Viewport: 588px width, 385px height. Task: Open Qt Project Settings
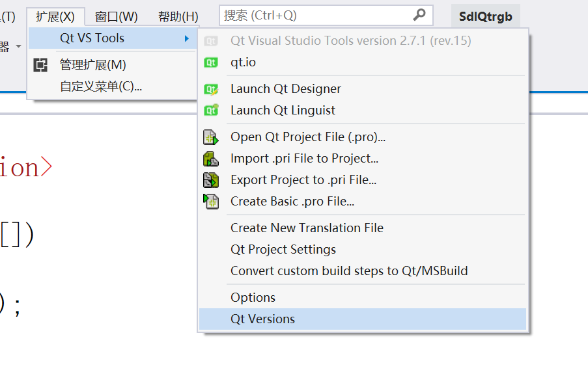[x=283, y=249]
